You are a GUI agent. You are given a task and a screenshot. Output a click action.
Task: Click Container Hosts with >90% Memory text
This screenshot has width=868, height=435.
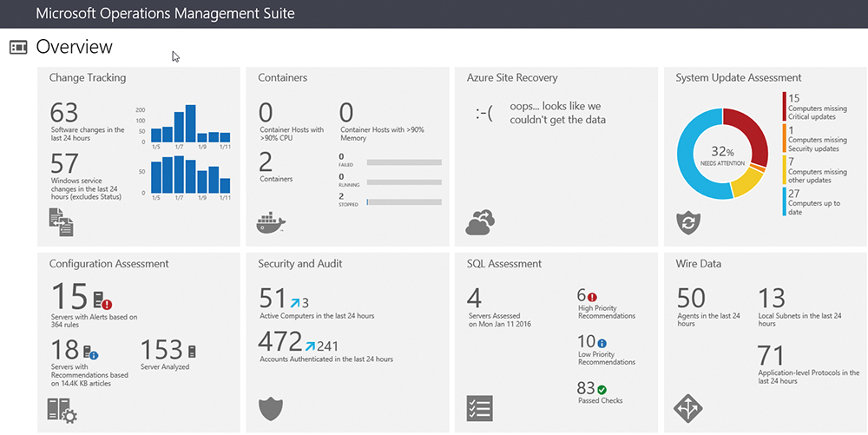[382, 134]
